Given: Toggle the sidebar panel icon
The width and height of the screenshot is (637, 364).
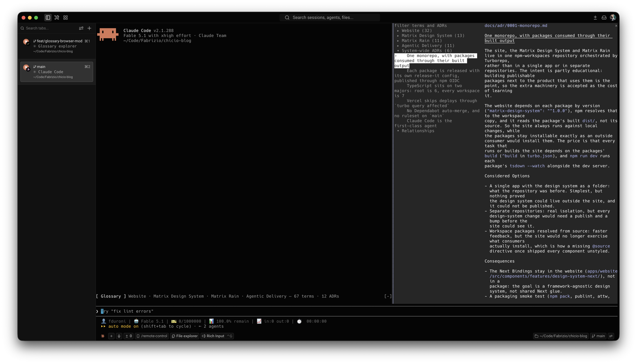Looking at the screenshot, I should 48,17.
